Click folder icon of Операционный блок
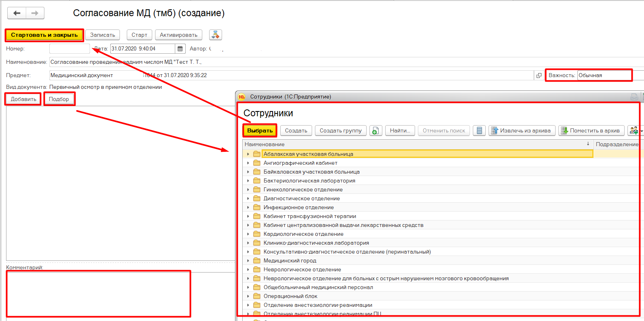Viewport: 644px width, 321px height. click(257, 296)
